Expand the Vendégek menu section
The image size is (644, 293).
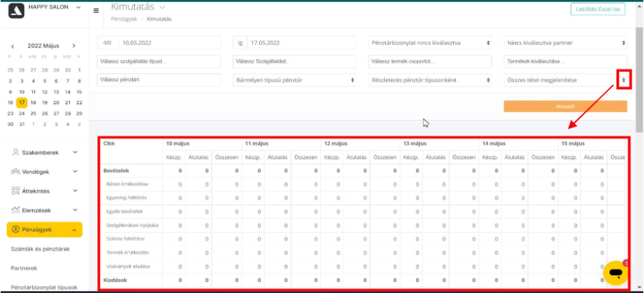click(x=75, y=172)
